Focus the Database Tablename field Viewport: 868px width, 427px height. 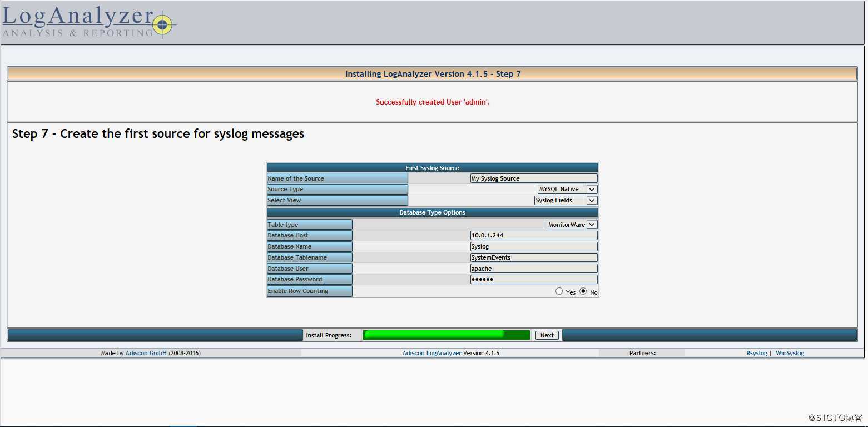tap(534, 257)
